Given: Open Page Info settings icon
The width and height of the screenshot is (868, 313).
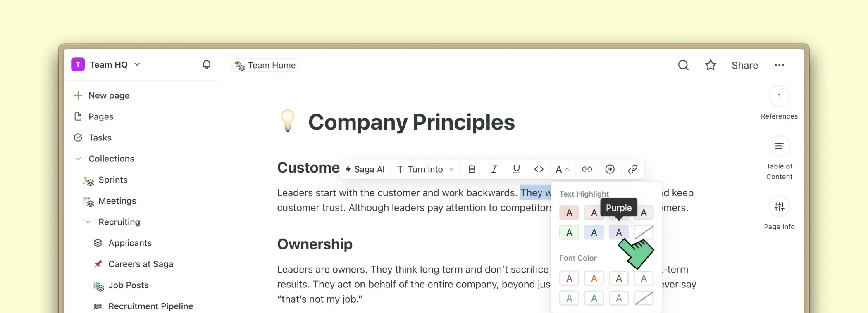Looking at the screenshot, I should tap(779, 207).
